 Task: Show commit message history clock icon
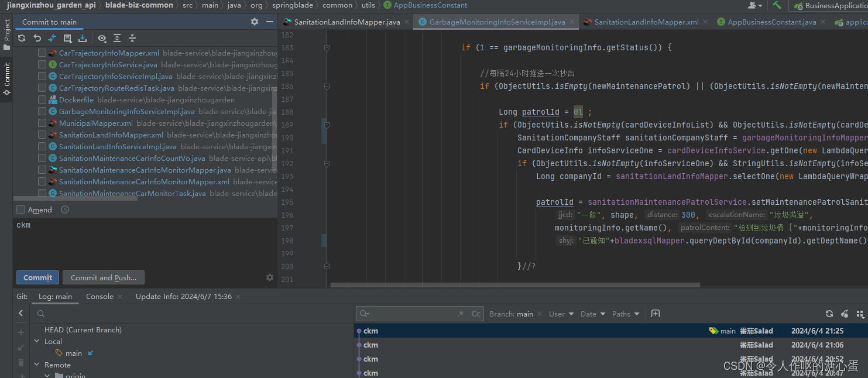point(65,209)
